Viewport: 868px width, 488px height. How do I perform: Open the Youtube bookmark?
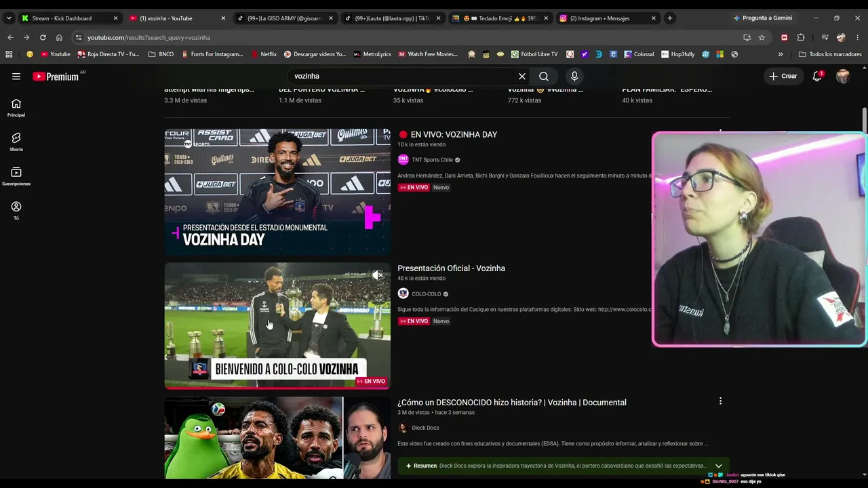click(x=56, y=54)
